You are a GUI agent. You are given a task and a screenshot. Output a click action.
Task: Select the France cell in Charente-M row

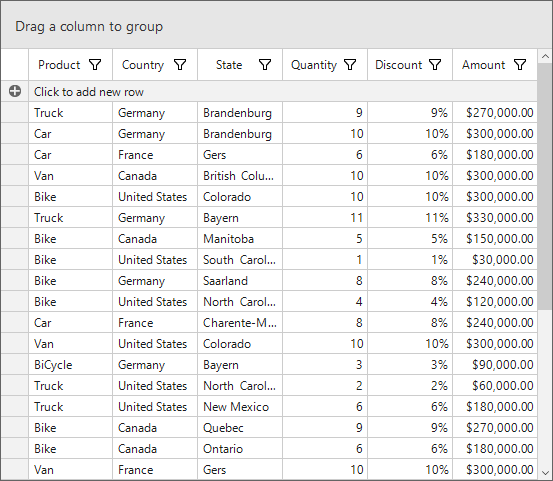click(155, 323)
